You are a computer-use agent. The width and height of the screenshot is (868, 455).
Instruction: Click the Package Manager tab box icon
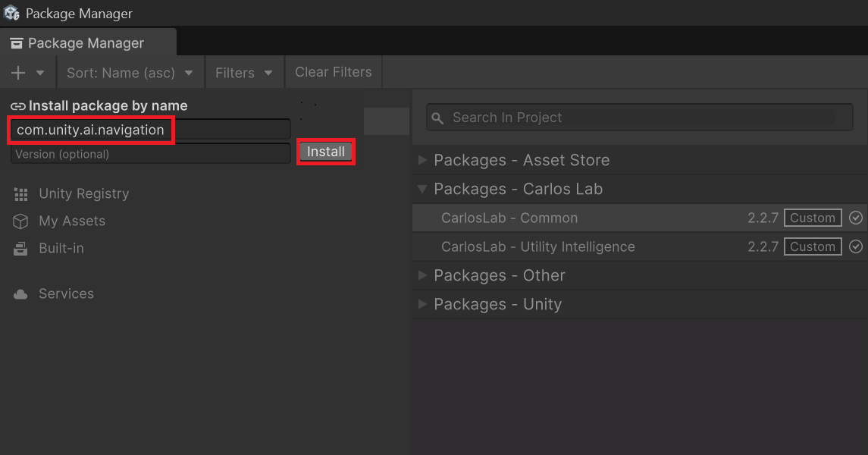tap(17, 43)
